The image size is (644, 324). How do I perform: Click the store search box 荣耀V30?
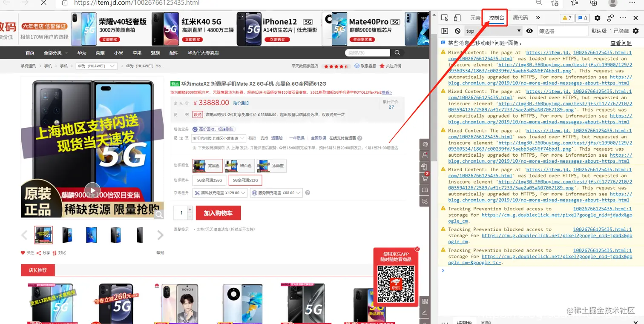(x=368, y=53)
